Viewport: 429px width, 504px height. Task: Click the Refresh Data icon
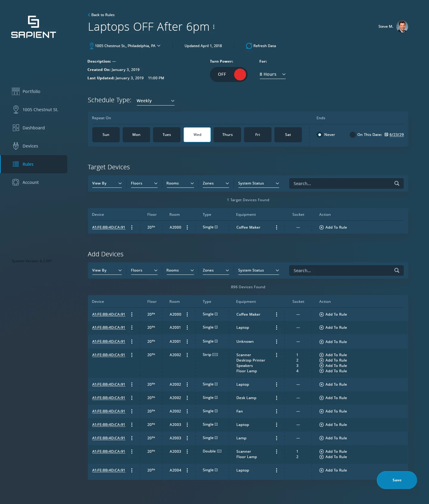[x=249, y=46]
